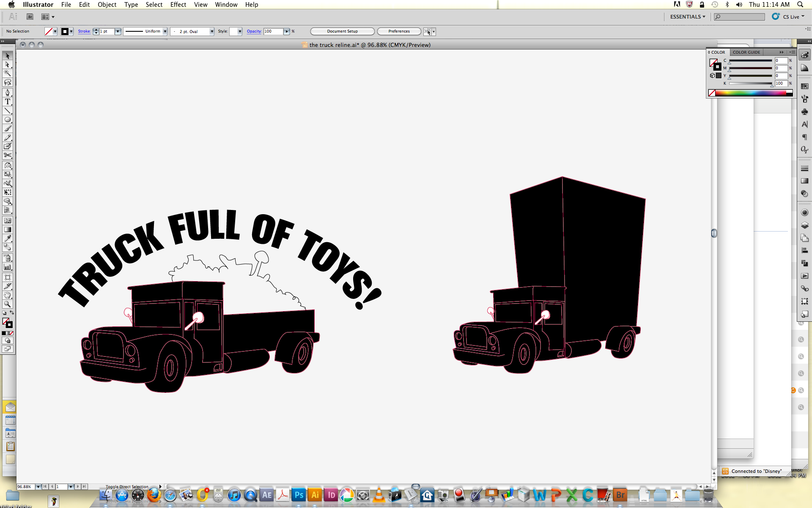Open stroke weight dropdown
Viewport: 812px width, 508px height.
(118, 31)
